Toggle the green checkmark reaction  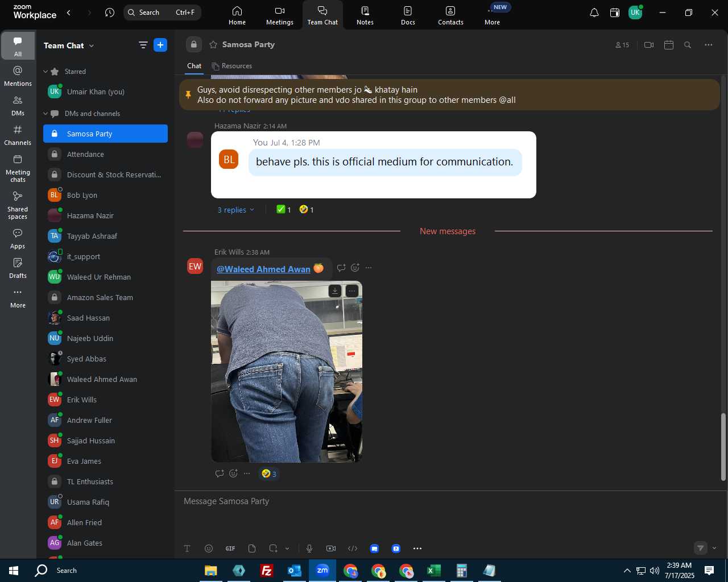pos(284,210)
